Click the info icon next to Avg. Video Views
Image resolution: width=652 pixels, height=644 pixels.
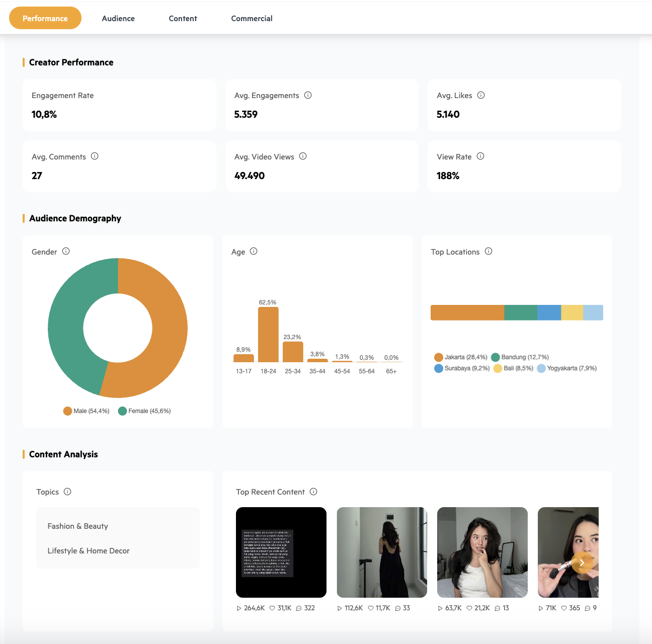click(x=303, y=156)
